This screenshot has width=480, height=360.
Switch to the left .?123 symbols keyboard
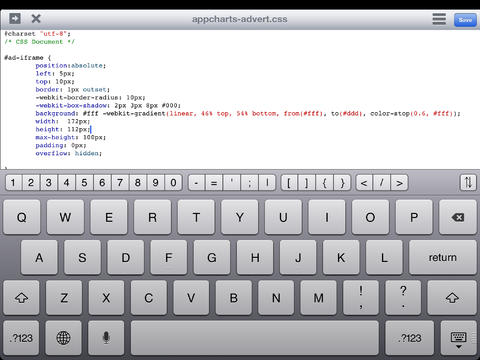click(22, 338)
